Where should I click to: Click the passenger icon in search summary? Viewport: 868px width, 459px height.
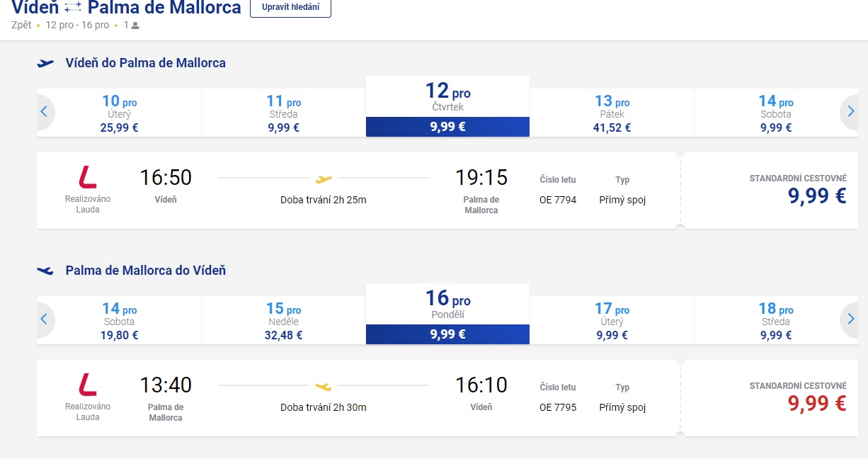coord(135,25)
